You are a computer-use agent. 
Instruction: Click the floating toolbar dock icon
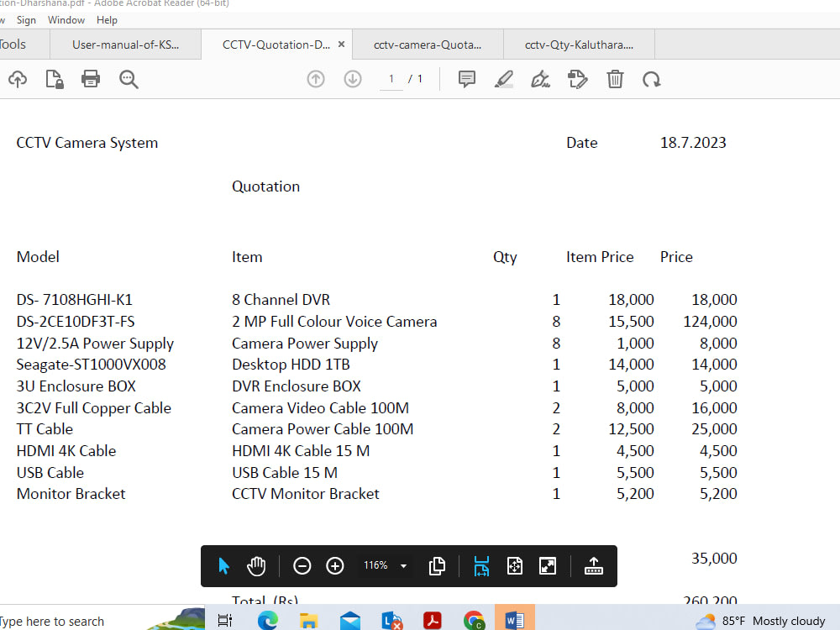(594, 565)
